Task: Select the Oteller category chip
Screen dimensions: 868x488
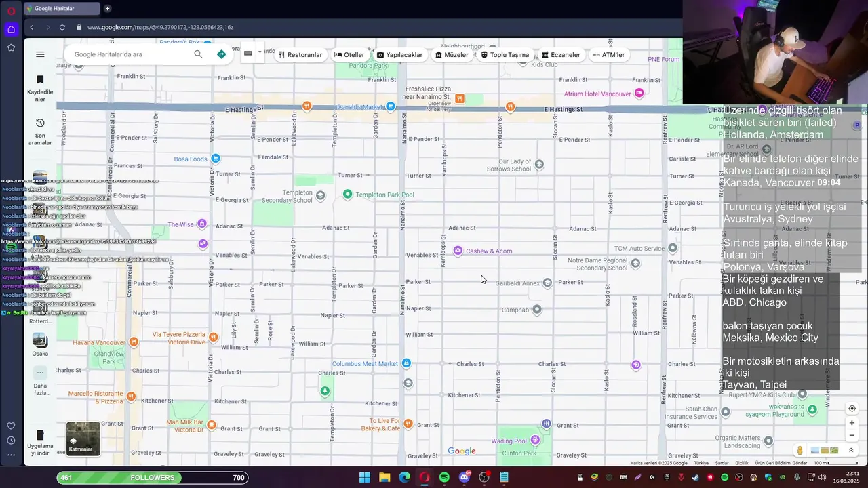Action: (x=349, y=55)
